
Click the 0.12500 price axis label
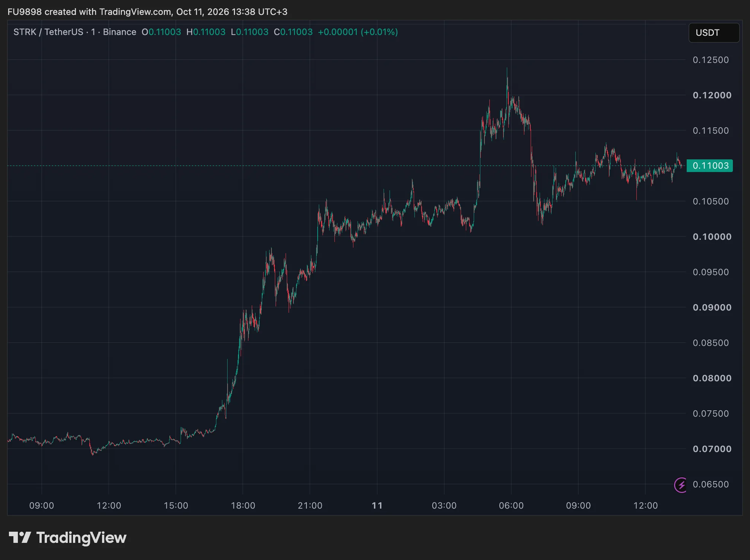coord(711,60)
